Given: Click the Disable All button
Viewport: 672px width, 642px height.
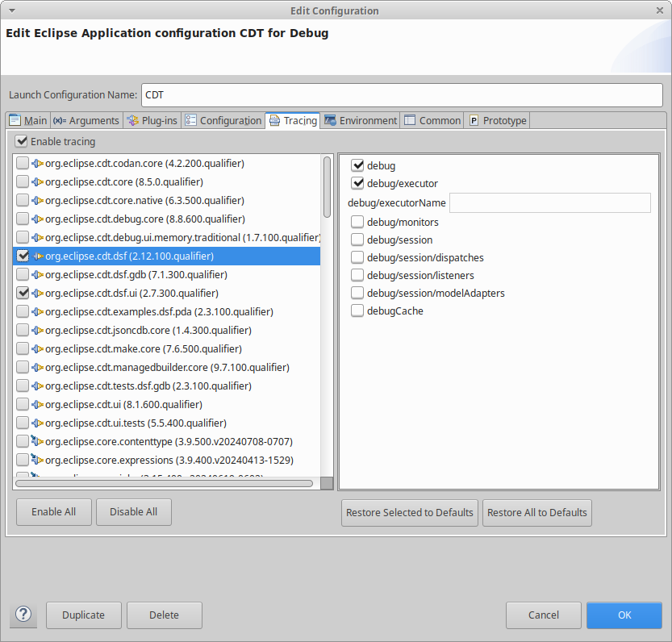Looking at the screenshot, I should tap(134, 512).
